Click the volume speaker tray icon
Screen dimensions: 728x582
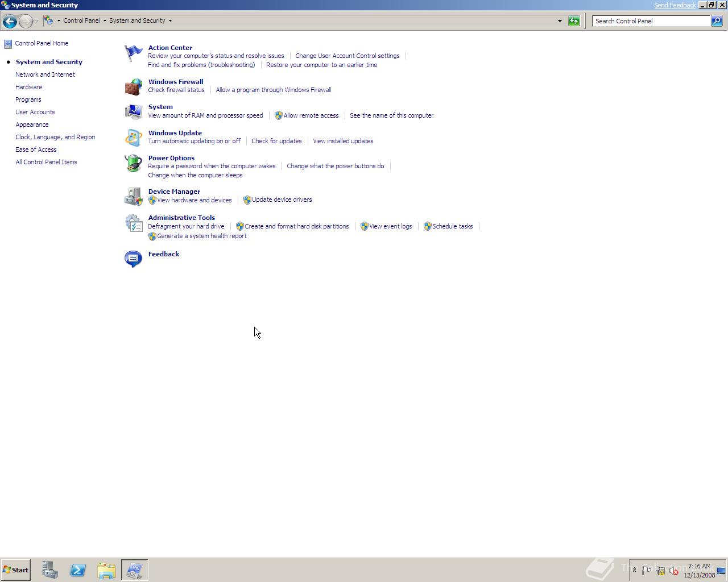[674, 570]
